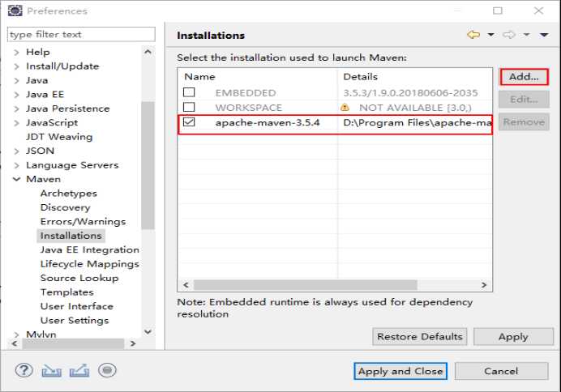Click the Cancel button
This screenshot has height=392, width=561.
[x=501, y=371]
